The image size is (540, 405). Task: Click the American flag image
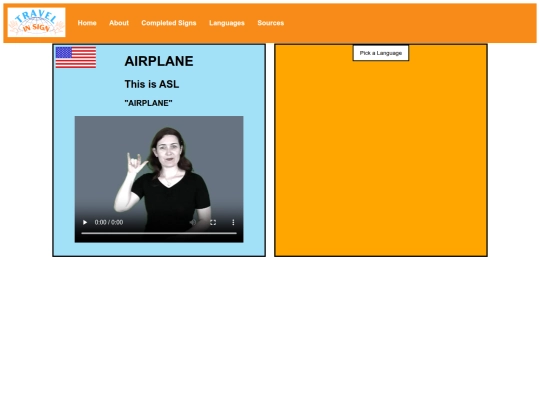click(76, 58)
